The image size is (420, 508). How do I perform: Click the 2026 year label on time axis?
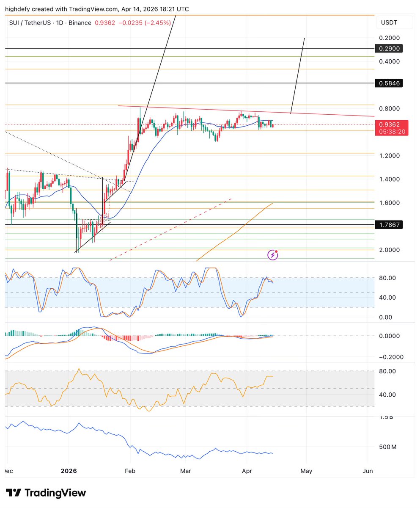pyautogui.click(x=69, y=471)
